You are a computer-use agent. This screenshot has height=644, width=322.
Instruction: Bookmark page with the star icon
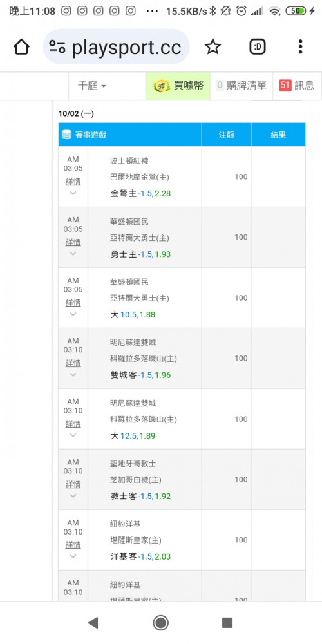213,47
